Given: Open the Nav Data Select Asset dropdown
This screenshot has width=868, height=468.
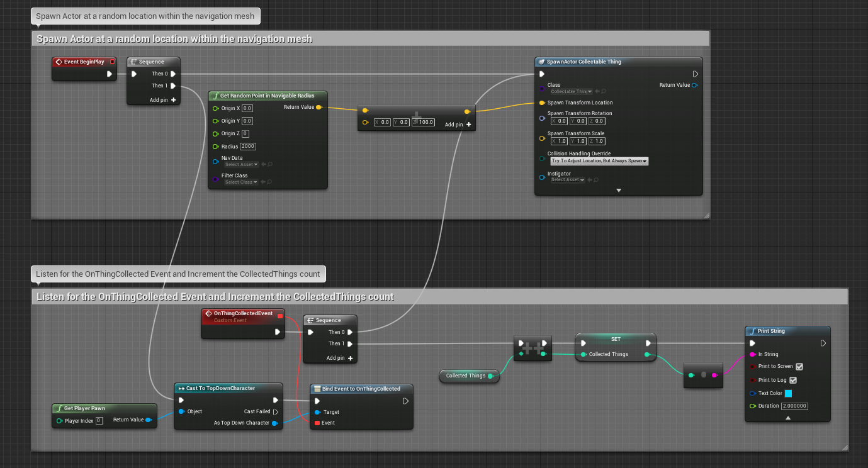Looking at the screenshot, I should pos(242,165).
